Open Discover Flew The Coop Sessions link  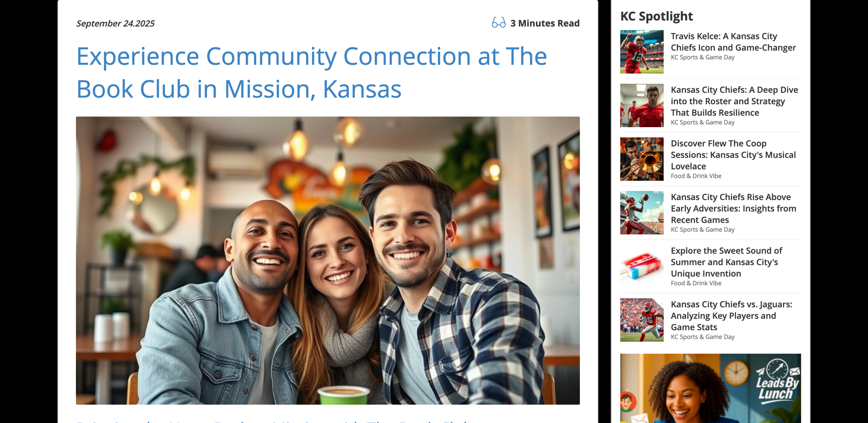pyautogui.click(x=733, y=155)
